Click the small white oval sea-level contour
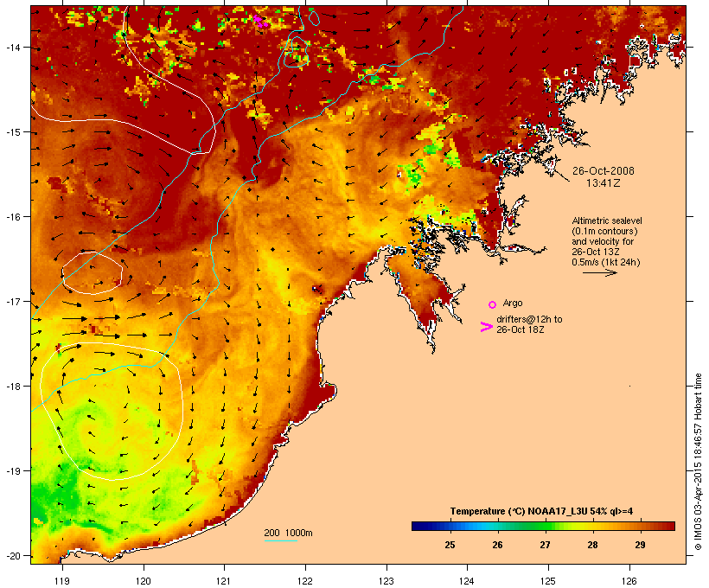Screen dimensions: 709x588 (x=93, y=272)
